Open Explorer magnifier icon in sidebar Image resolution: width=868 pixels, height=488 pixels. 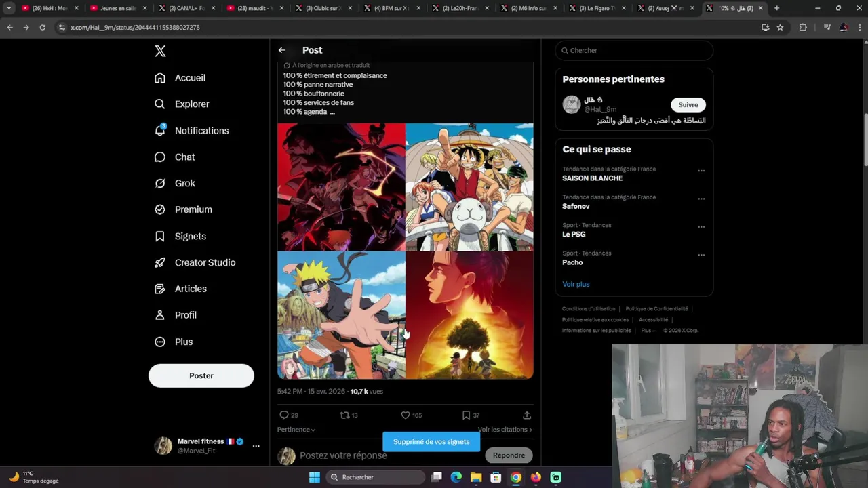pyautogui.click(x=160, y=104)
